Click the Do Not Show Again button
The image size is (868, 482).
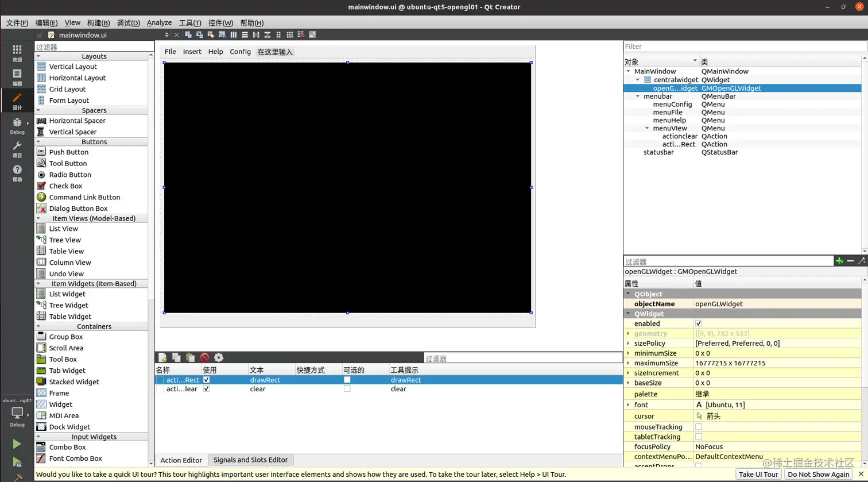(x=818, y=475)
